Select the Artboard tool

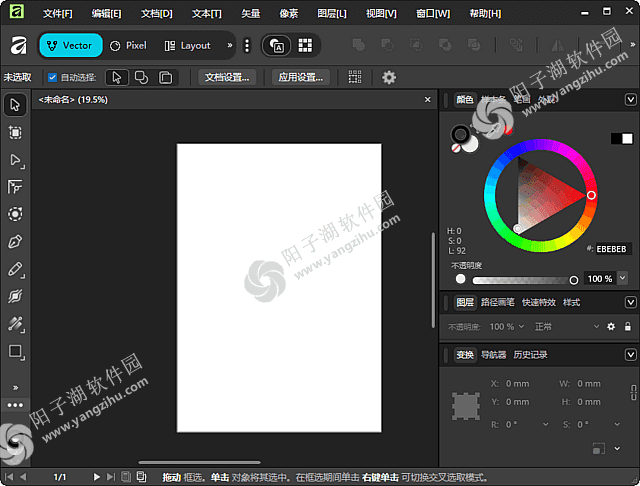(15, 133)
